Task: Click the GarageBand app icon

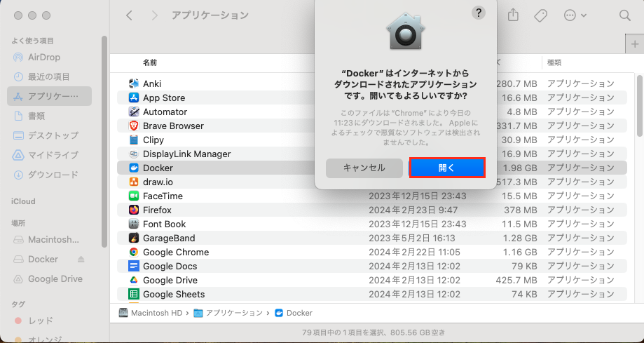Action: (134, 238)
